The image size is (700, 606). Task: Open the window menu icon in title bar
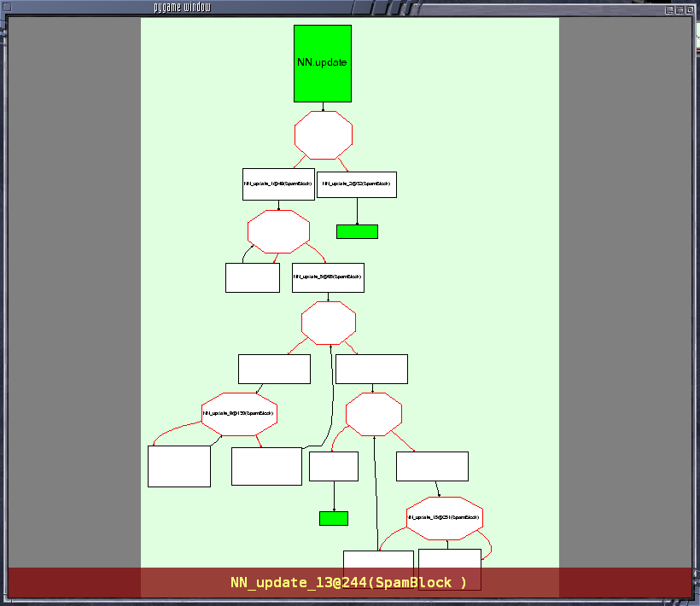[7, 7]
